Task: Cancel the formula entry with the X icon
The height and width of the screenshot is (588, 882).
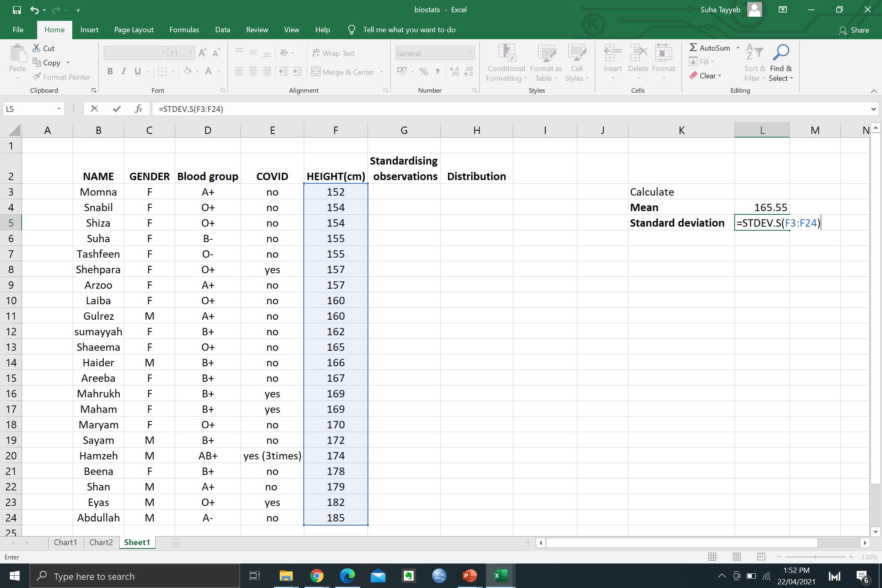Action: click(x=94, y=109)
